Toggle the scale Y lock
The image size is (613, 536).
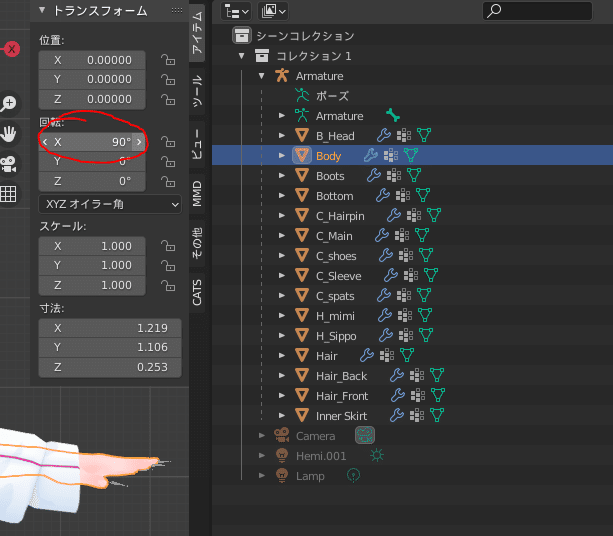[168, 266]
